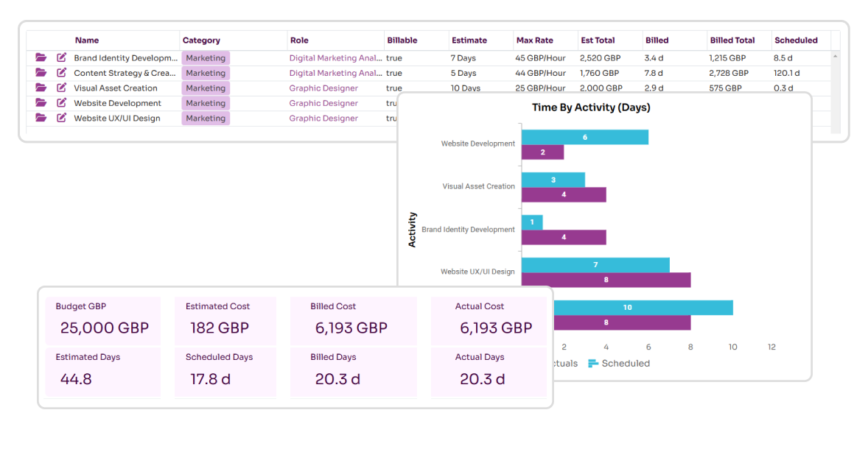
Task: Edit the Content Strategy row
Action: coord(61,72)
